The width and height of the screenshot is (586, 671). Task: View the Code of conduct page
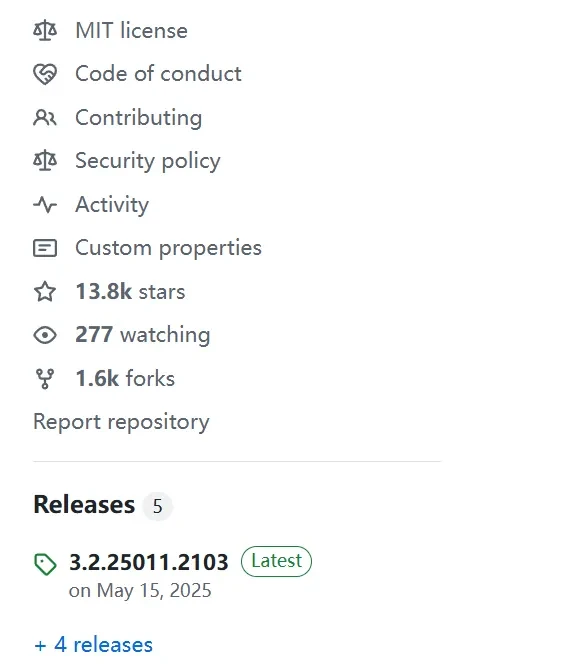tap(158, 74)
